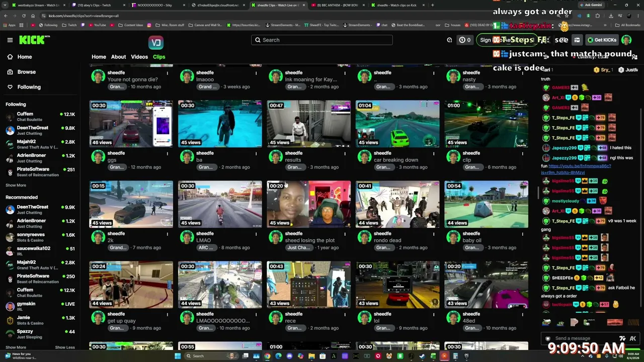Click the Browse compass icon
Screen dimensions: 644x362
click(10, 72)
